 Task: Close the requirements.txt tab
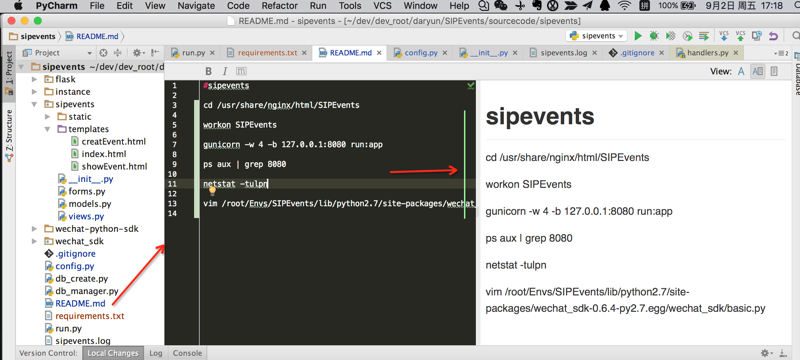click(x=305, y=53)
